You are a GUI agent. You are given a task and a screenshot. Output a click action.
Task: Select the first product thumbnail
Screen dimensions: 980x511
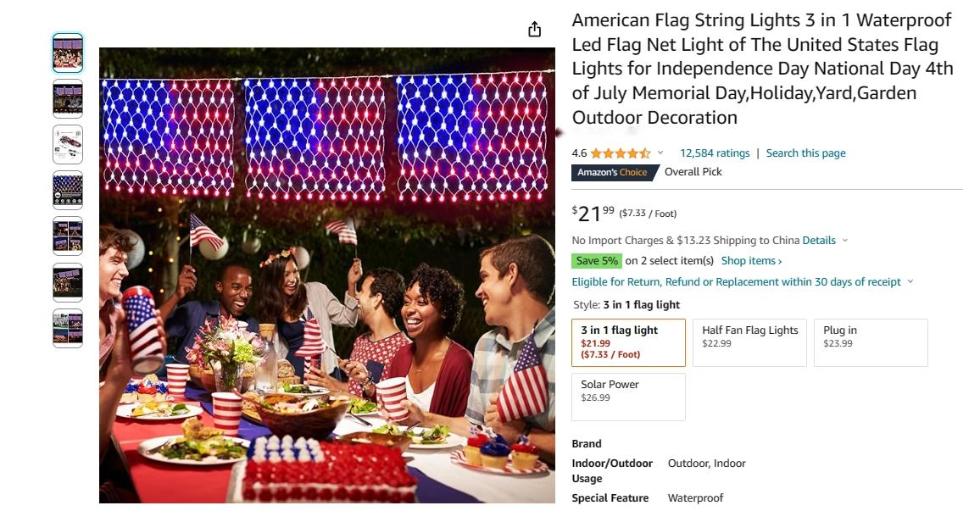point(68,53)
